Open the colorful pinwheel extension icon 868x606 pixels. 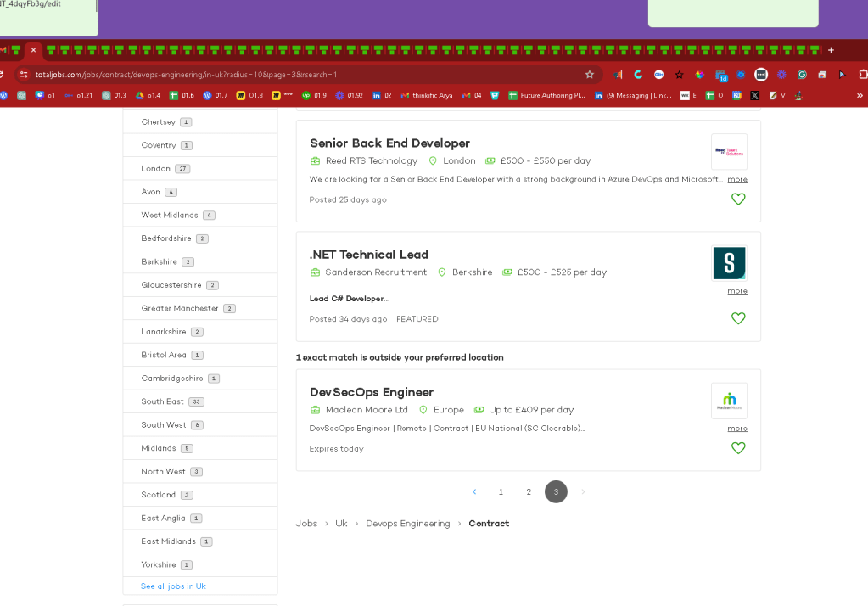(x=700, y=74)
